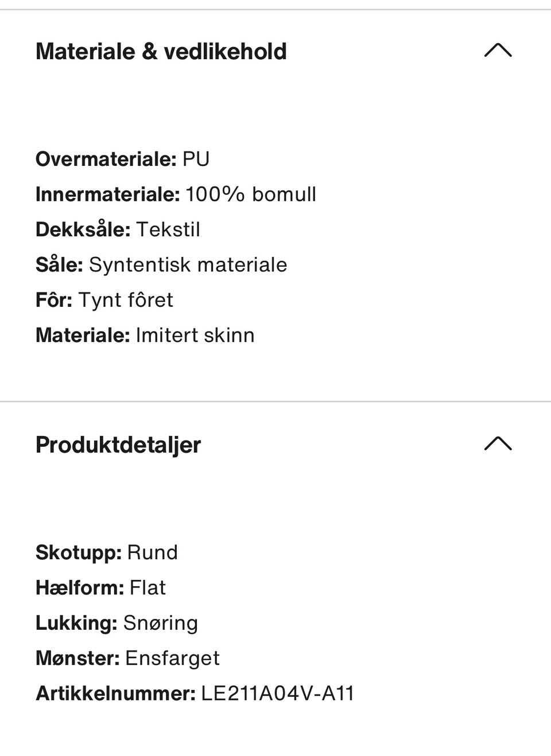Click the Artikkelnummer label
This screenshot has width=551, height=756.
pos(115,693)
